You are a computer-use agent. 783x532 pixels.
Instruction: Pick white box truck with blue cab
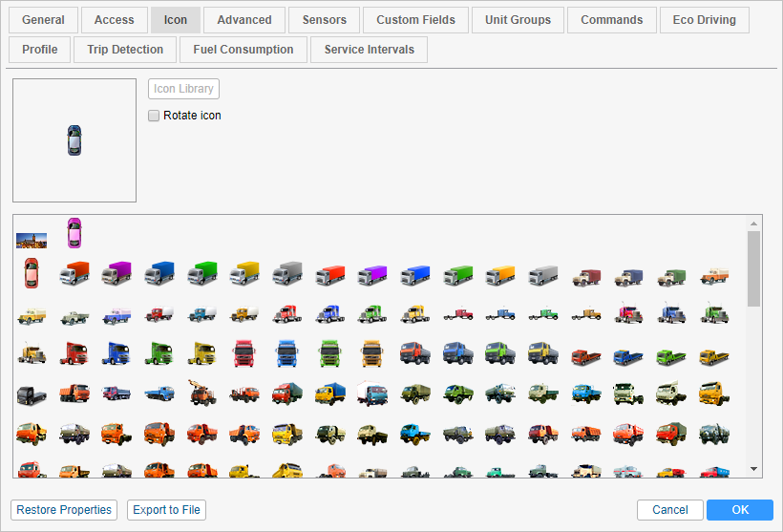(x=372, y=394)
